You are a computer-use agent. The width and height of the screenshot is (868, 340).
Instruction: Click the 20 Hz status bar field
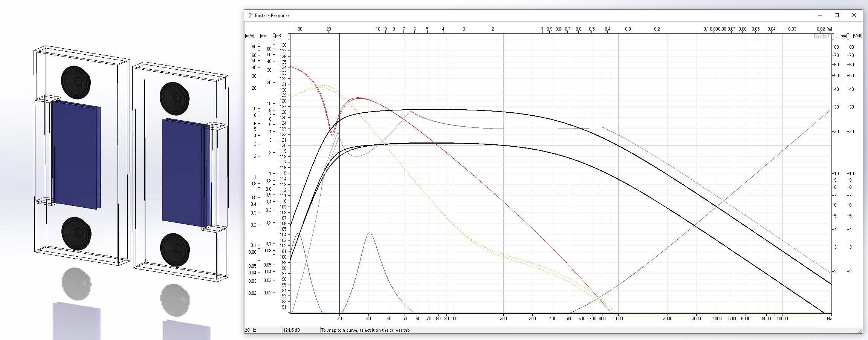tap(250, 330)
